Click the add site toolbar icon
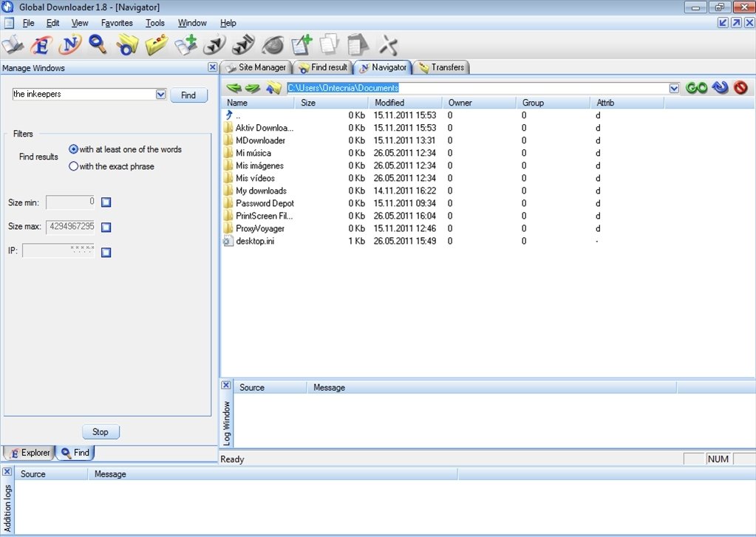The height and width of the screenshot is (537, 756). point(185,45)
